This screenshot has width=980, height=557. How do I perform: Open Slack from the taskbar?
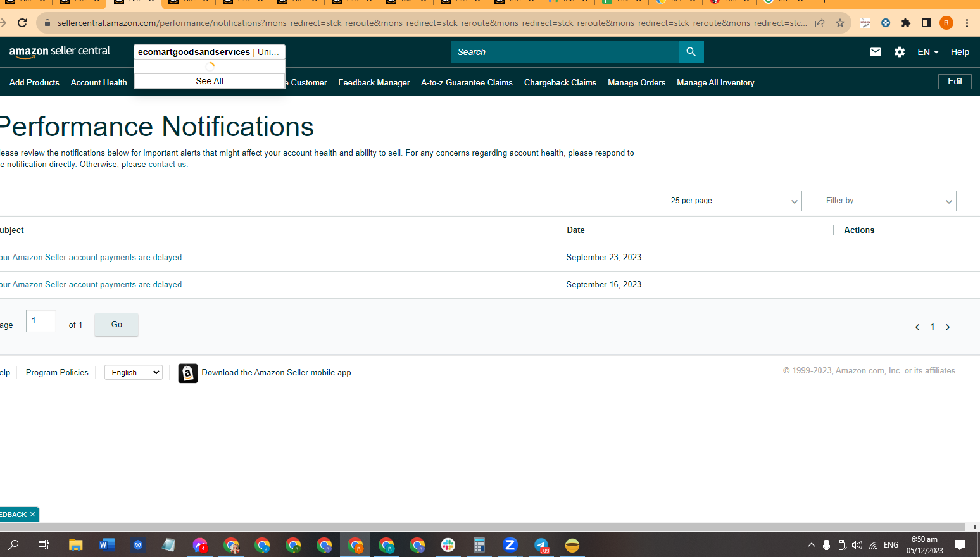point(448,545)
